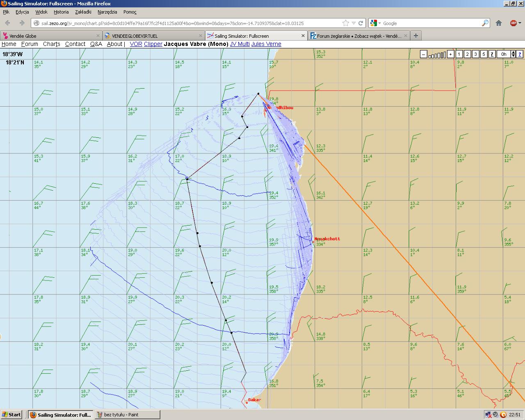Follow the Jules Verne link
The height and width of the screenshot is (420, 525).
(x=266, y=44)
